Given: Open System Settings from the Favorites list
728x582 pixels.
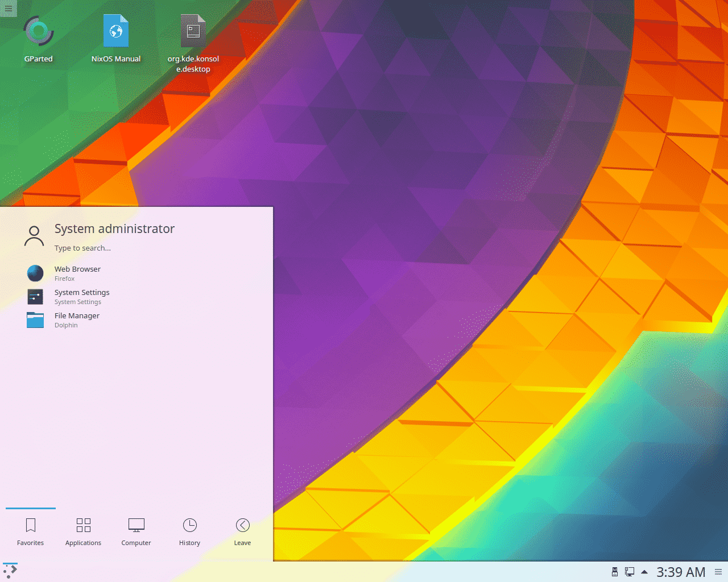Looking at the screenshot, I should click(x=136, y=297).
